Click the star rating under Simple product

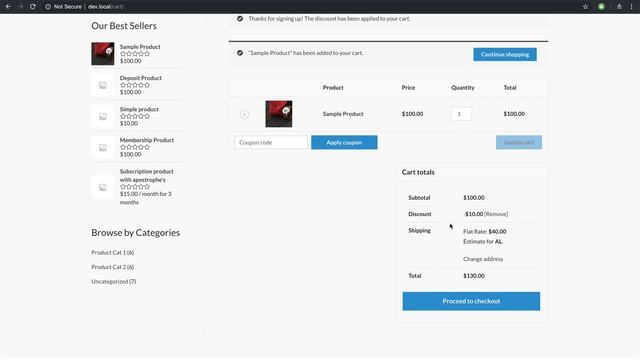(135, 116)
